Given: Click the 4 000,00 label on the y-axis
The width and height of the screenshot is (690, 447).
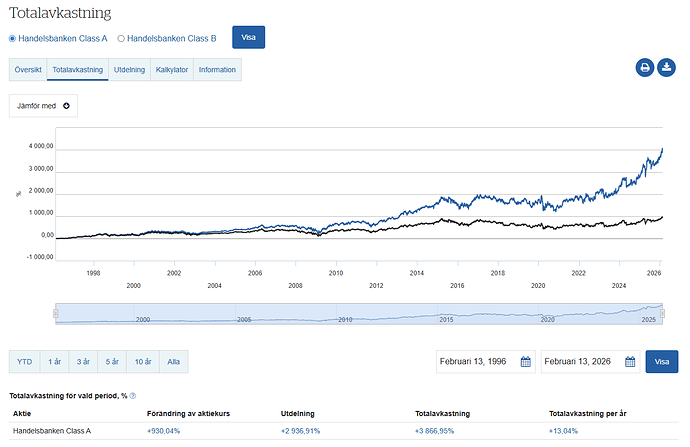Looking at the screenshot, I should coord(41,146).
